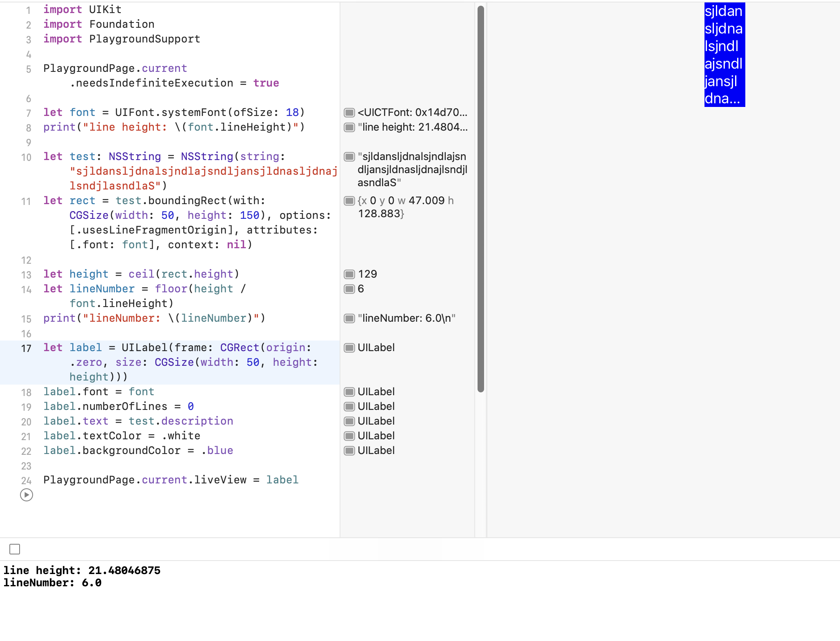Click the results sidebar vertical scrollbar
Screen dimensions: 840x641
tap(480, 198)
